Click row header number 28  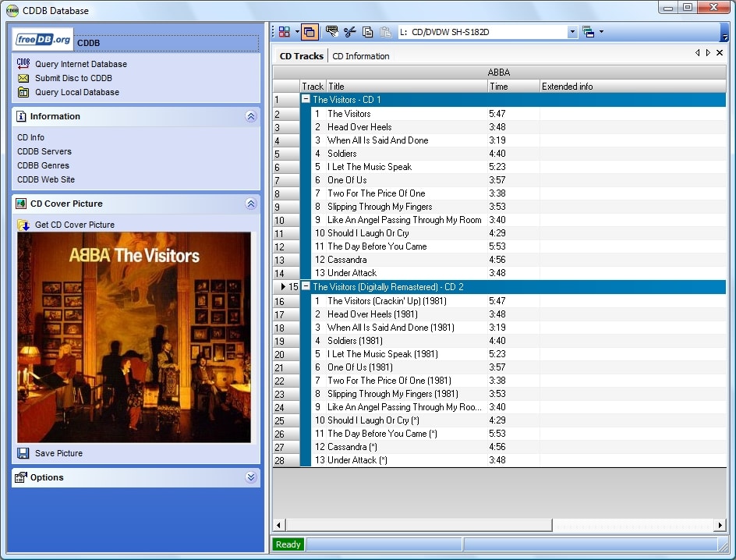tap(286, 460)
